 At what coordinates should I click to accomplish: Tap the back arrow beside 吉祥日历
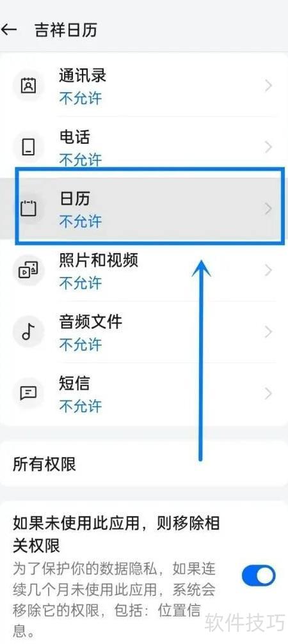tap(9, 31)
